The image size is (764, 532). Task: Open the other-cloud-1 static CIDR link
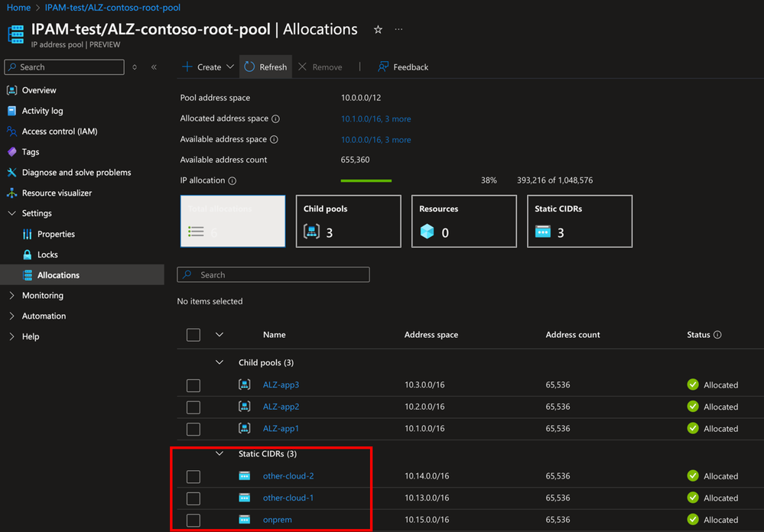(x=288, y=498)
